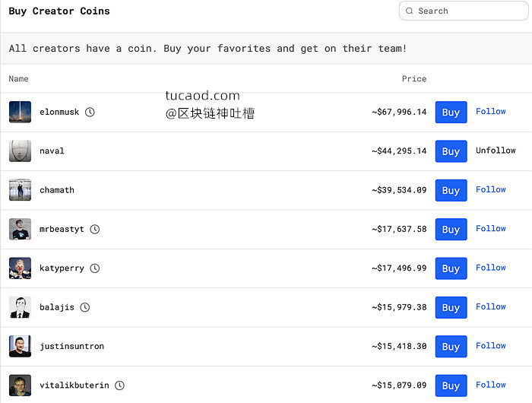Select the ~$15,979.38 price value
The height and width of the screenshot is (403, 532).
[399, 307]
